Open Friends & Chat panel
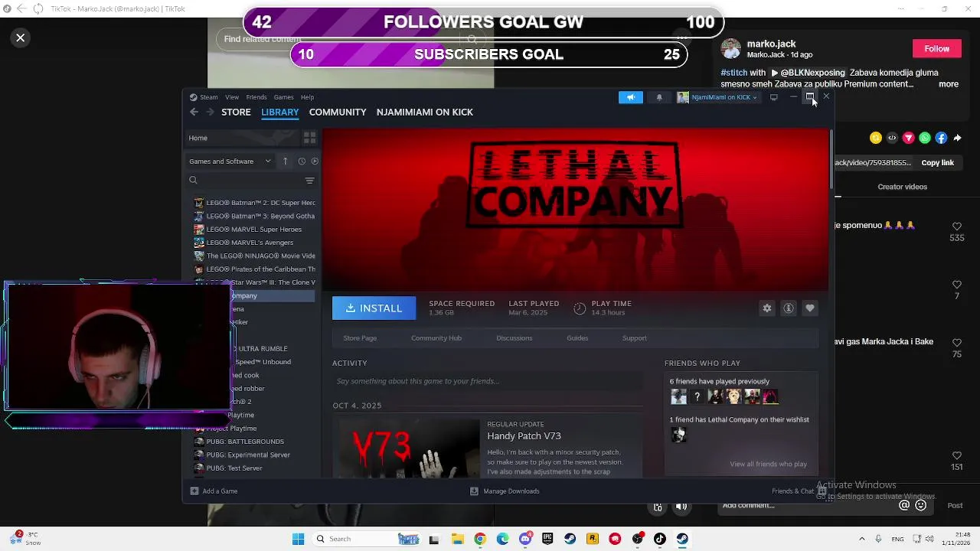 pyautogui.click(x=799, y=491)
